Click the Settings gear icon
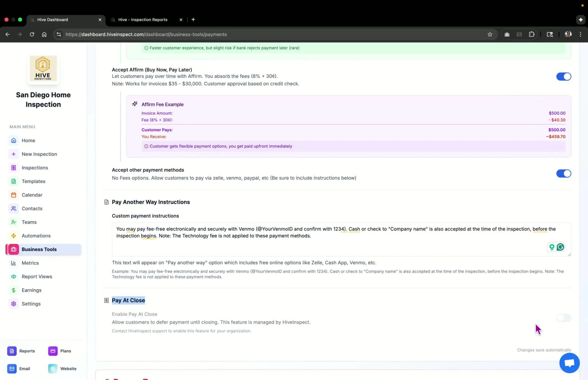Viewport: 588px width, 380px height. (13, 304)
